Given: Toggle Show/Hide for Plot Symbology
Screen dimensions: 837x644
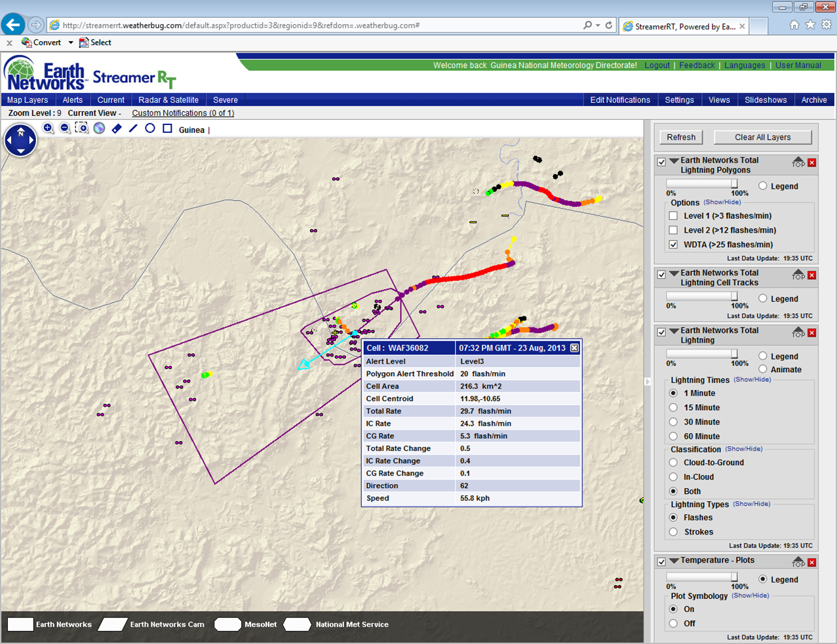Looking at the screenshot, I should tap(750, 596).
